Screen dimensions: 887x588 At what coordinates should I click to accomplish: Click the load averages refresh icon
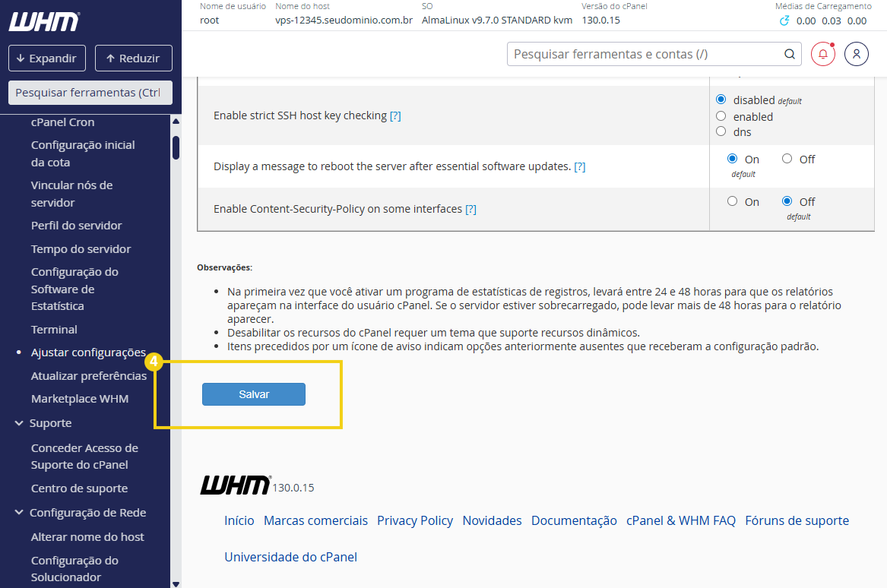(x=785, y=21)
